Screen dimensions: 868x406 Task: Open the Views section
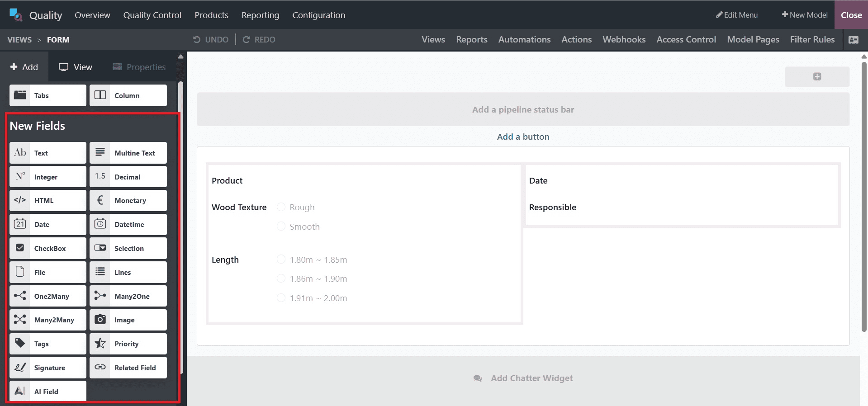point(433,39)
